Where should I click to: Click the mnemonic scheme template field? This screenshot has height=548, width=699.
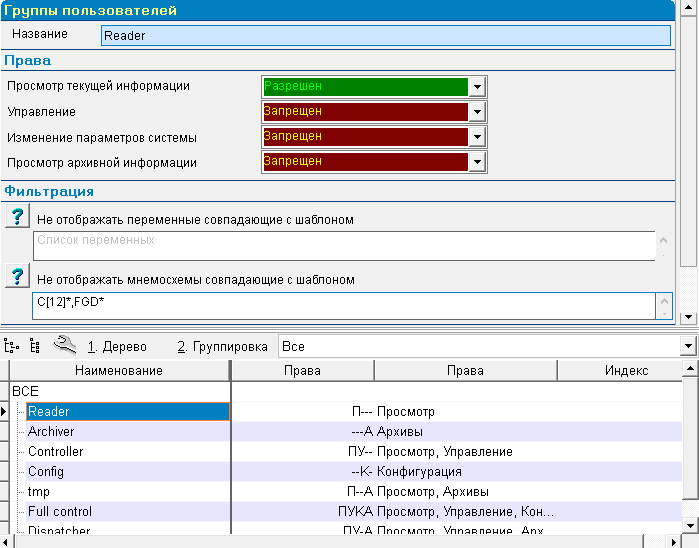(343, 305)
